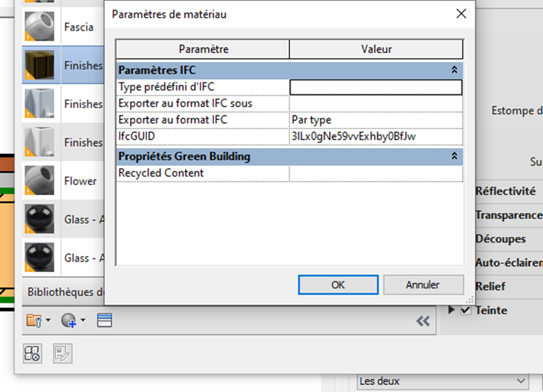Open the Les deux dropdown
The image size is (543, 392).
click(441, 381)
